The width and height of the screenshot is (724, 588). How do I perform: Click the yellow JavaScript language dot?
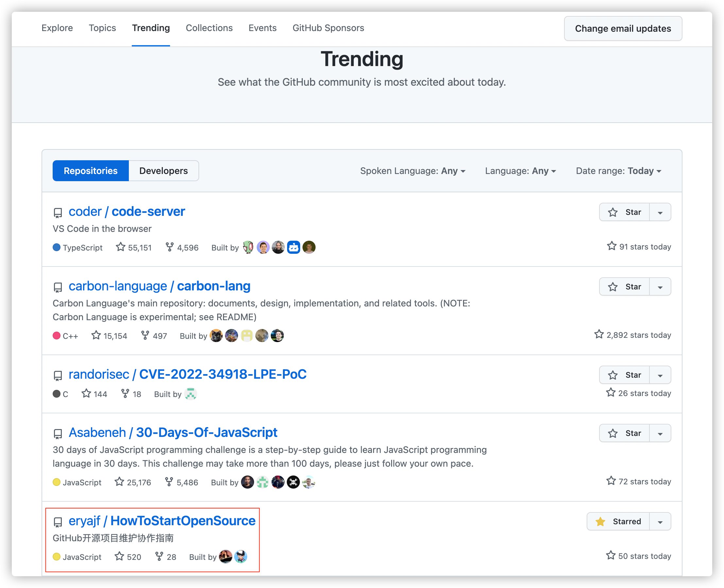point(56,482)
